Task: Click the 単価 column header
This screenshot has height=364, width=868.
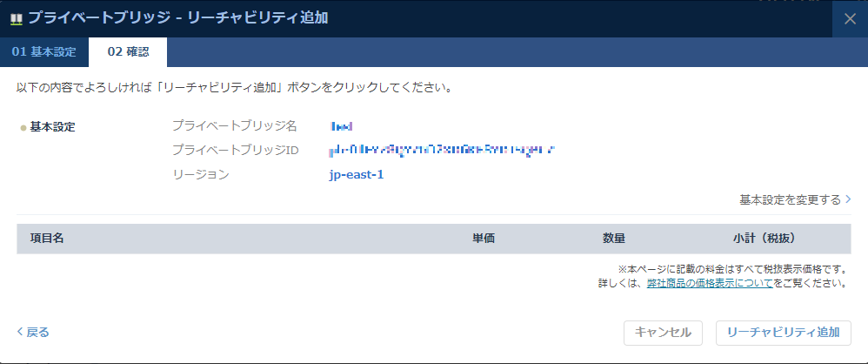Action: (484, 239)
